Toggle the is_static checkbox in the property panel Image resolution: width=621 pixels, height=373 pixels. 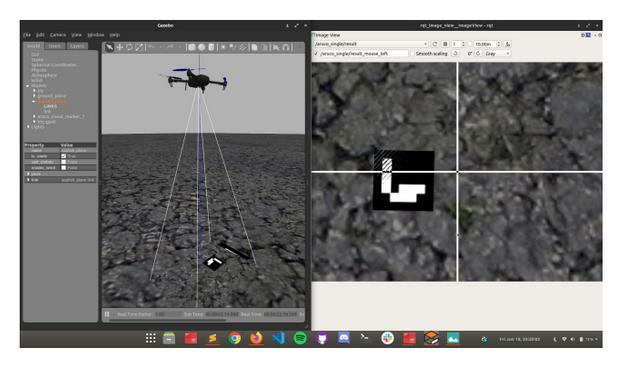tap(63, 156)
